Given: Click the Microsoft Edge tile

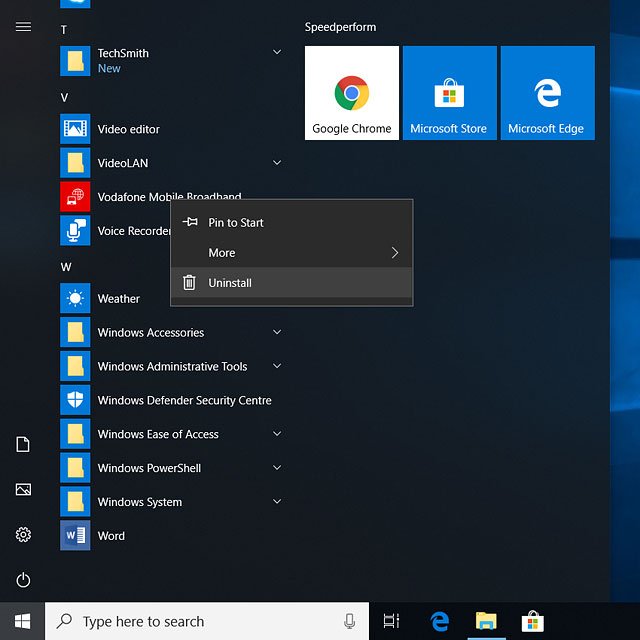Looking at the screenshot, I should (548, 93).
